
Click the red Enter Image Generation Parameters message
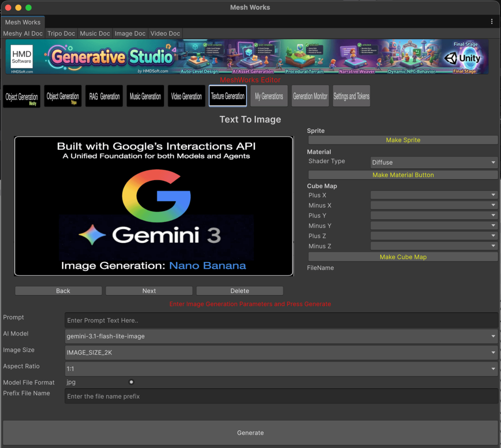[x=250, y=304]
